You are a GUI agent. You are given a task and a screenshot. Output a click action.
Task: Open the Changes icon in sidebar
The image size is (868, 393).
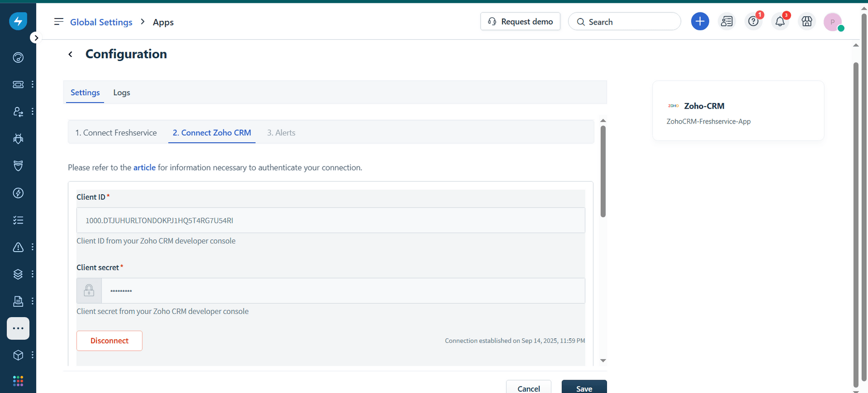coord(18,111)
